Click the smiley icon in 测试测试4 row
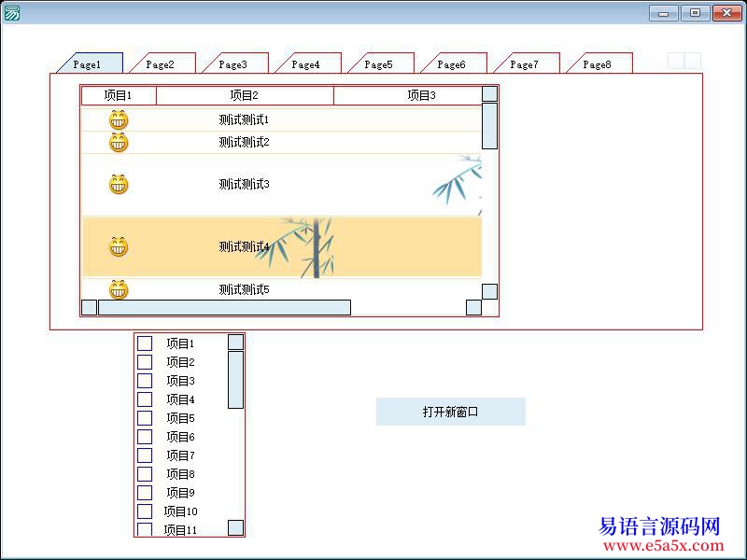The image size is (747, 560). 119,247
